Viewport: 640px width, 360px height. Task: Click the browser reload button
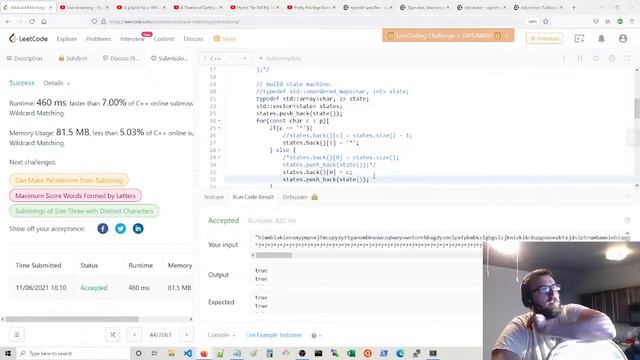coord(32,21)
